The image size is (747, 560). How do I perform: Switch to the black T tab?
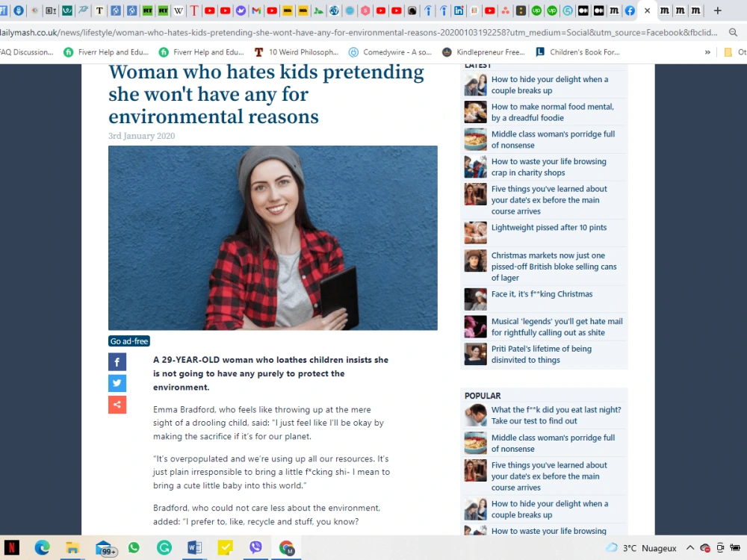(99, 10)
